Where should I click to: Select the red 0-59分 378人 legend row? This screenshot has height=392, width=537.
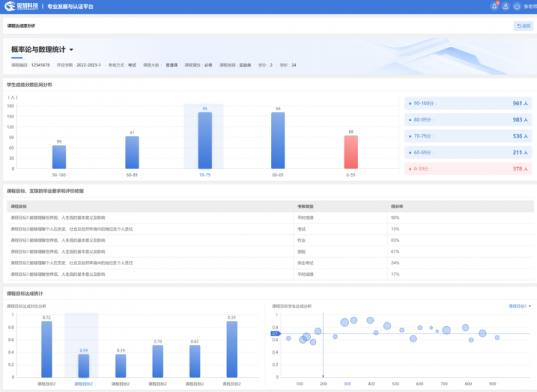468,169
